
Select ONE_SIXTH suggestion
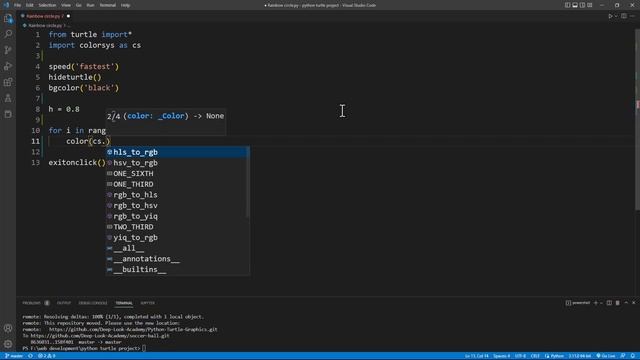click(178, 173)
